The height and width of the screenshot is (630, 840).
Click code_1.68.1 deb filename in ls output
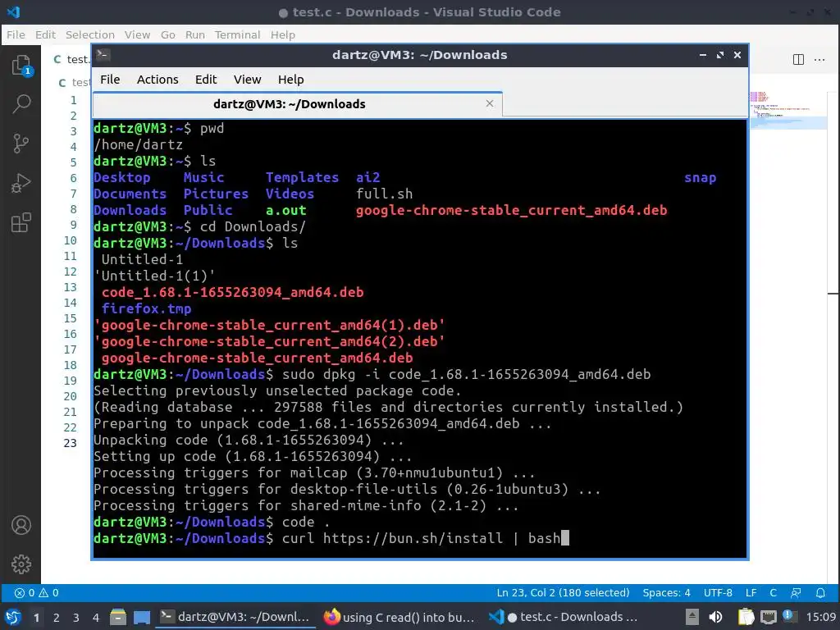232,293
